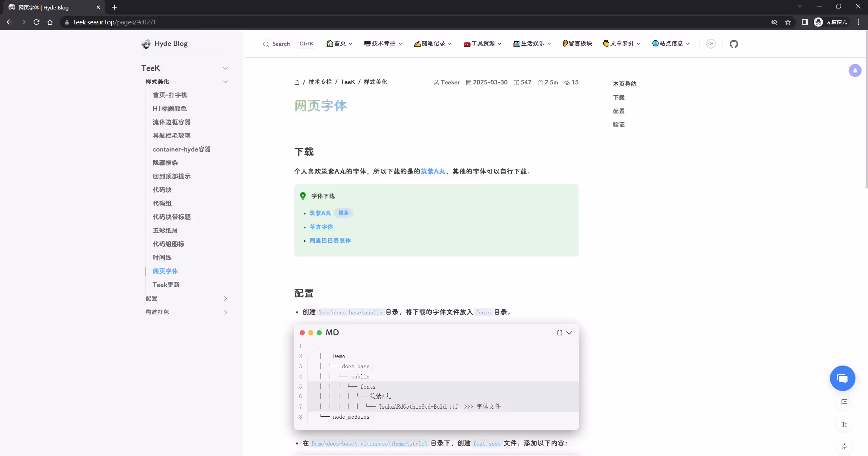The width and height of the screenshot is (868, 456).
Task: Click the purple notification bell icon
Action: click(855, 70)
